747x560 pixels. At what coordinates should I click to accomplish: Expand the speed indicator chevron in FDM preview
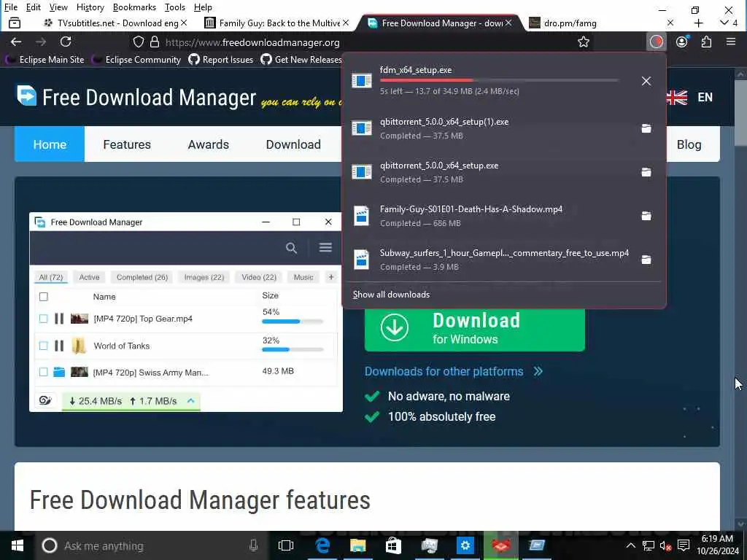click(x=190, y=400)
